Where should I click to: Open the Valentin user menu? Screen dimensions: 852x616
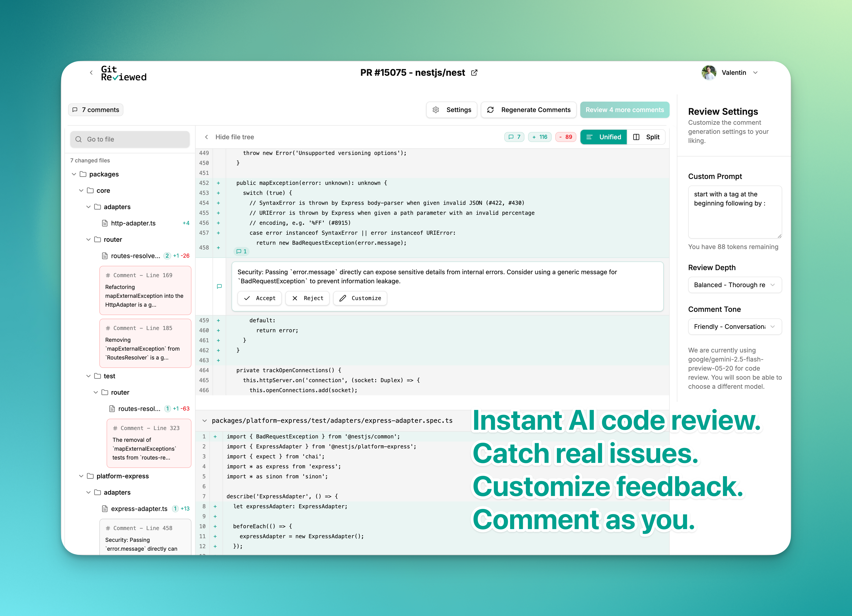[x=755, y=73]
